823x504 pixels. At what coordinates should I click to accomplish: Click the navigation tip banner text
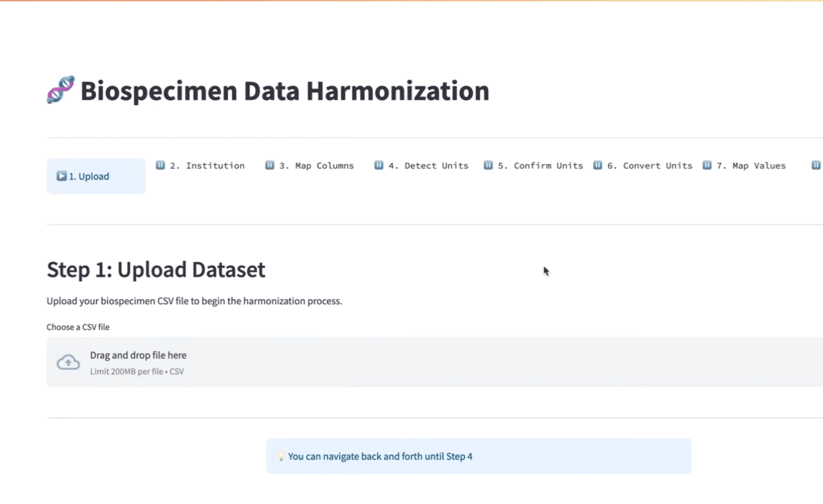380,456
